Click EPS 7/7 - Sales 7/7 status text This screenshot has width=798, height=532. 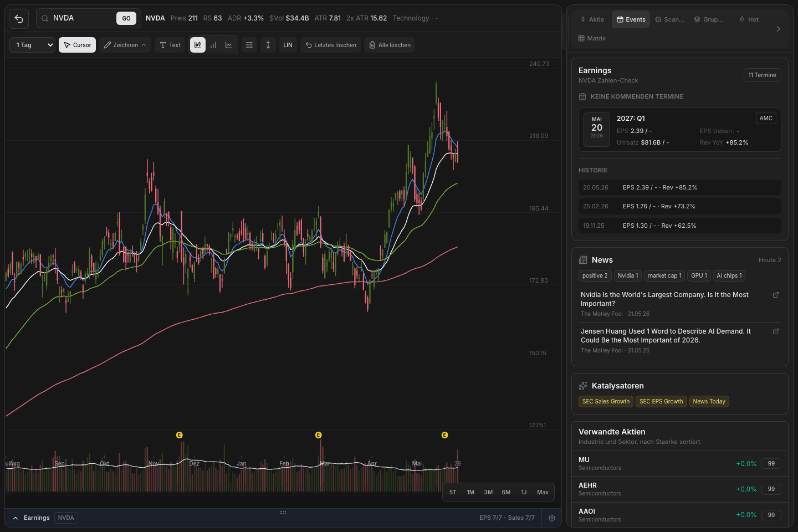[x=507, y=518]
